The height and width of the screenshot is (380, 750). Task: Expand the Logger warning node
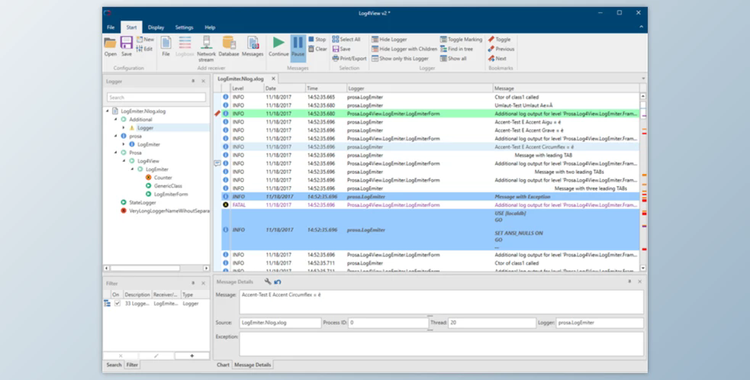(x=124, y=128)
